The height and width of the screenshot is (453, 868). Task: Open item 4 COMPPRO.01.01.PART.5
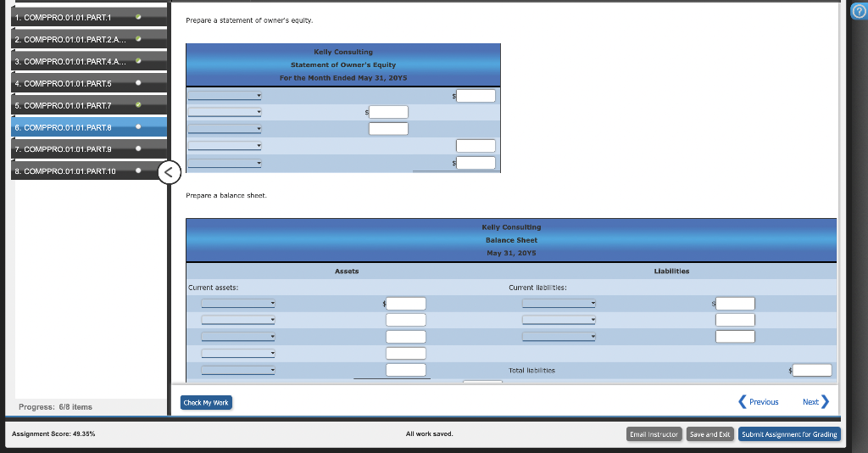(88, 84)
